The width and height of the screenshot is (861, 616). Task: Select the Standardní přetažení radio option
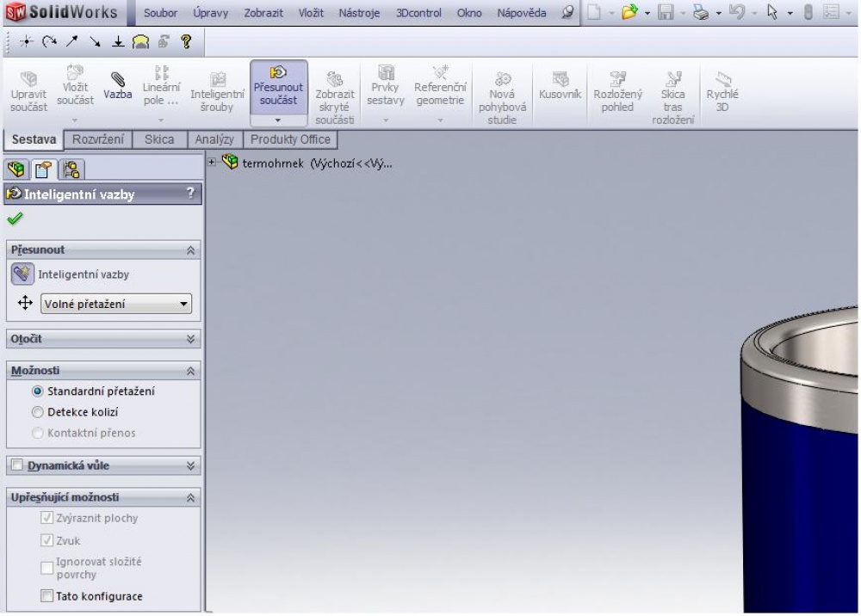pos(37,391)
